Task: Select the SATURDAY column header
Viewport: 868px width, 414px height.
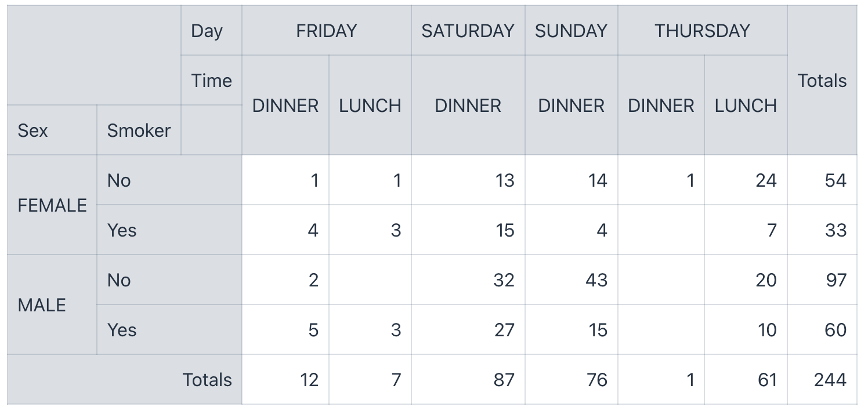Action: (468, 31)
